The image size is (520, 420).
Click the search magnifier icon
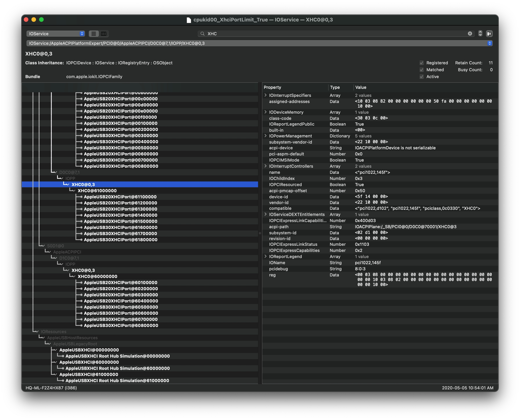coord(202,34)
